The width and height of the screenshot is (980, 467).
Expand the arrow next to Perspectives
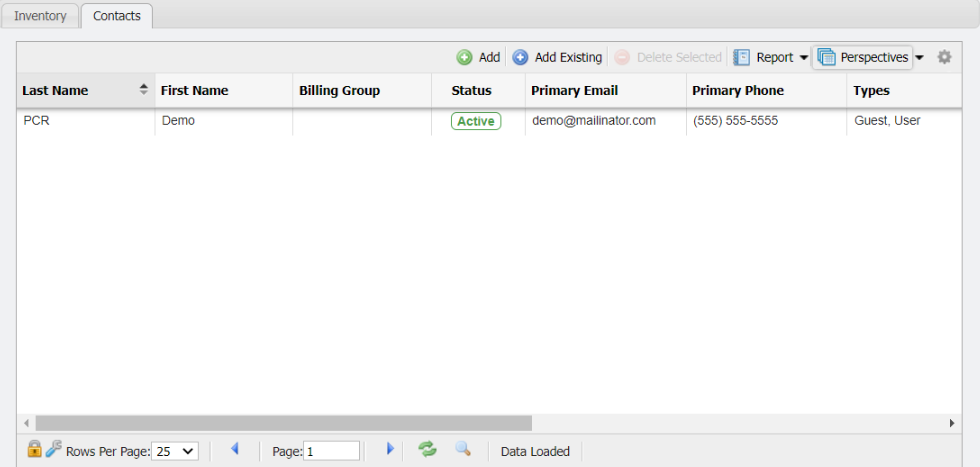[x=920, y=58]
